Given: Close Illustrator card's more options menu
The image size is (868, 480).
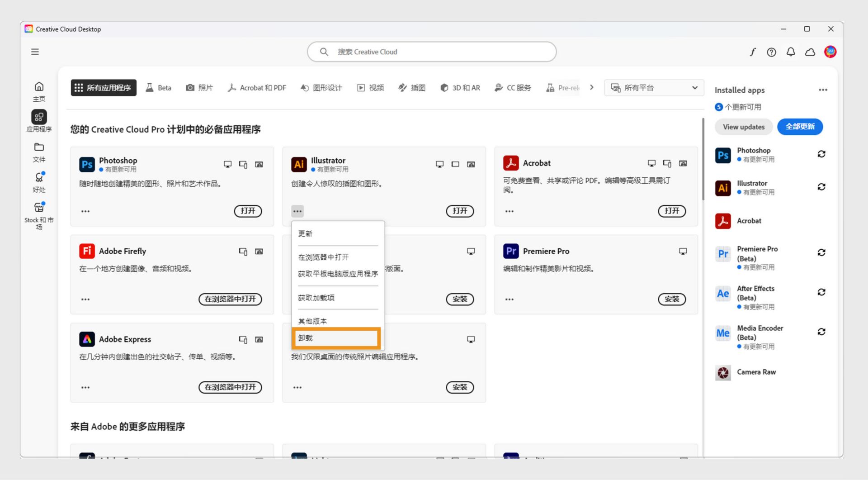Looking at the screenshot, I should [x=297, y=211].
